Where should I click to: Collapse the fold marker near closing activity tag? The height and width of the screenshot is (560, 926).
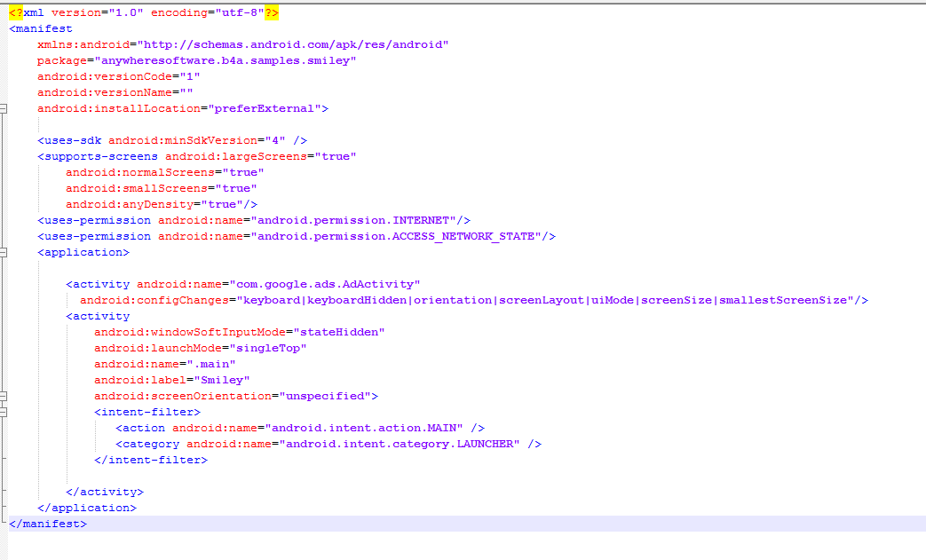(5, 491)
